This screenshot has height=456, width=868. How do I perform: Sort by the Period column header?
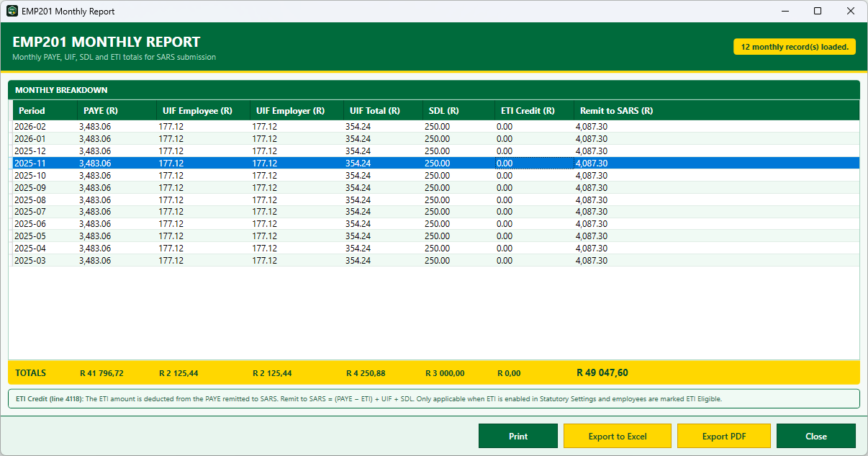45,110
